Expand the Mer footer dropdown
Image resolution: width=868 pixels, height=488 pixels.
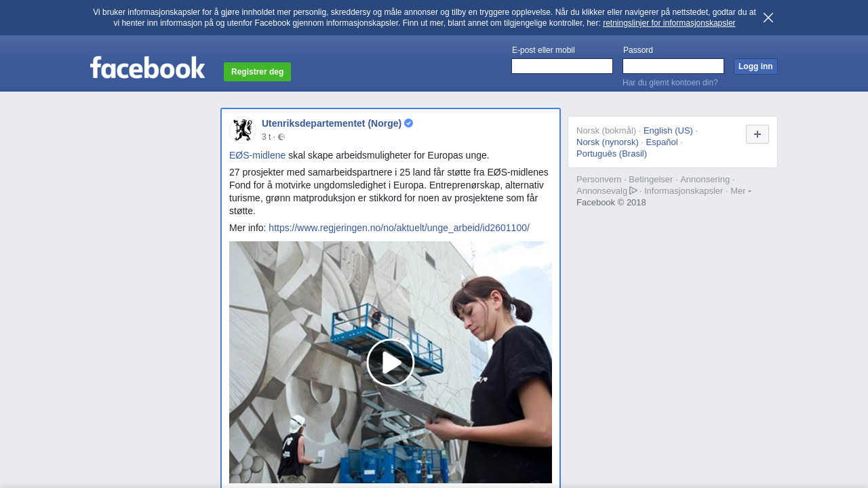[x=741, y=191]
